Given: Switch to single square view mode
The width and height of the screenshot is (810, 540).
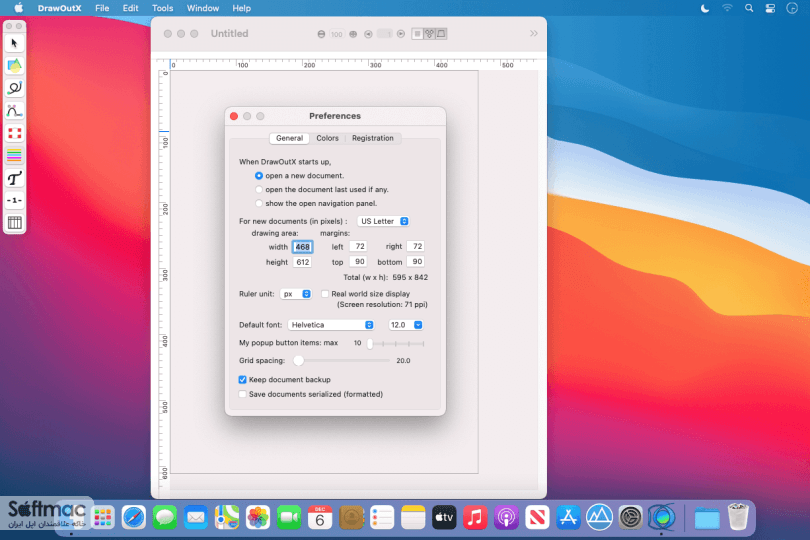Looking at the screenshot, I should coord(417,34).
